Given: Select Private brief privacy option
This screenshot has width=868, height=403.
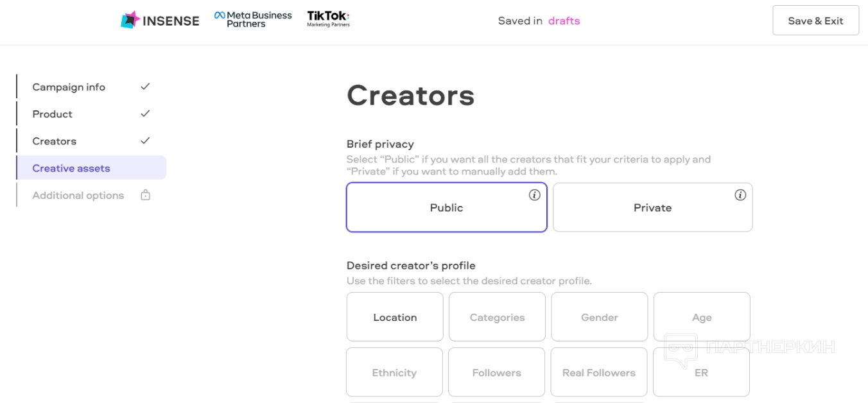Looking at the screenshot, I should click(652, 208).
